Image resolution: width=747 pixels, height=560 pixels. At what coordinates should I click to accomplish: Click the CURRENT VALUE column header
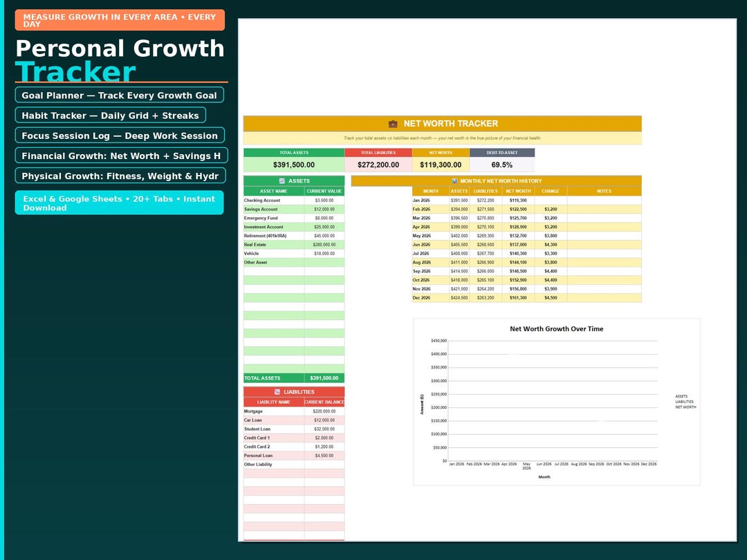324,191
